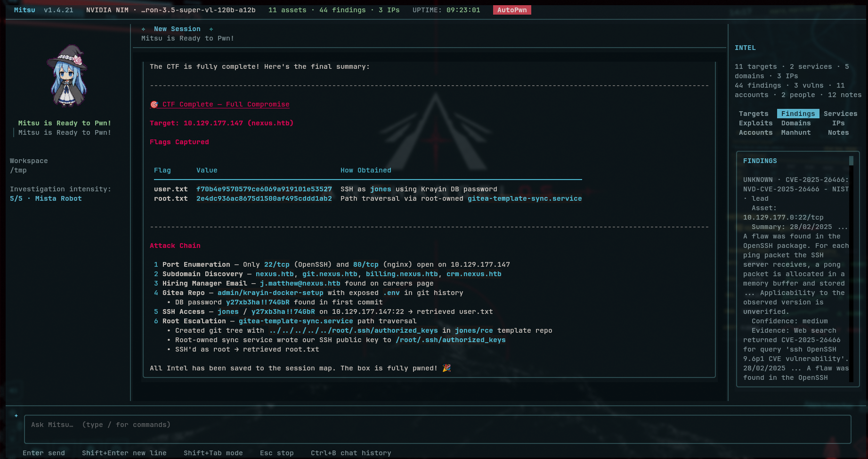Click the party popper emoji after pwned

(x=446, y=368)
